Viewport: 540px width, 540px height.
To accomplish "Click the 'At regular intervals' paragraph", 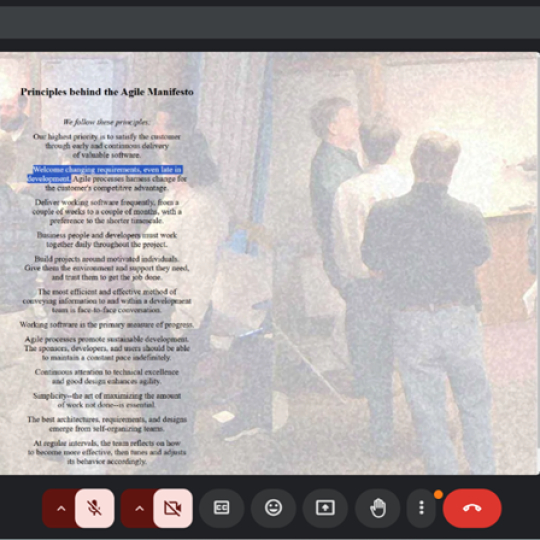I will [107, 452].
